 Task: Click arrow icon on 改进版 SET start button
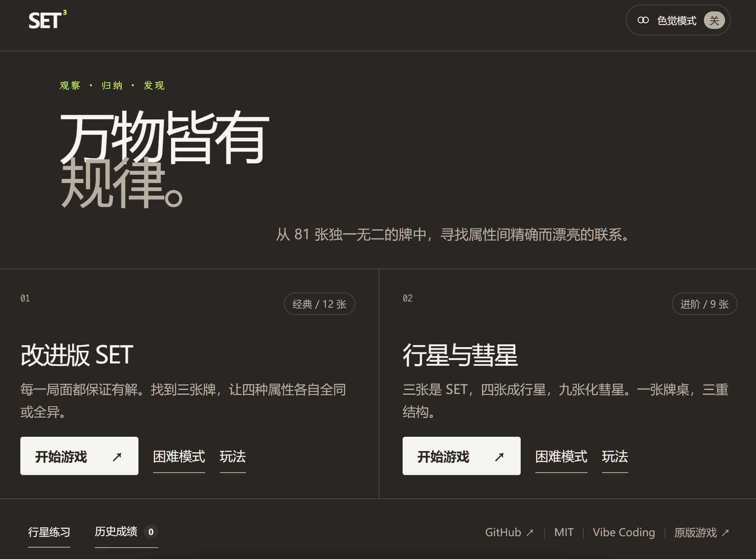(117, 457)
